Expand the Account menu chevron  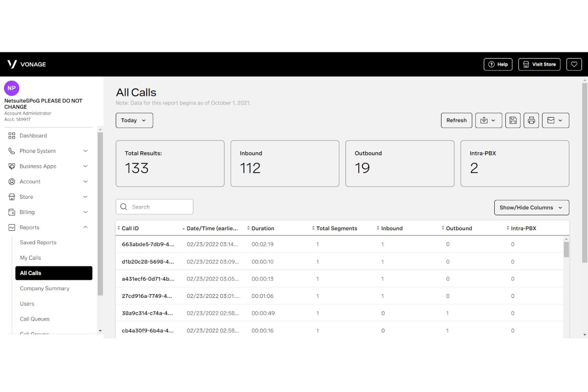click(85, 182)
